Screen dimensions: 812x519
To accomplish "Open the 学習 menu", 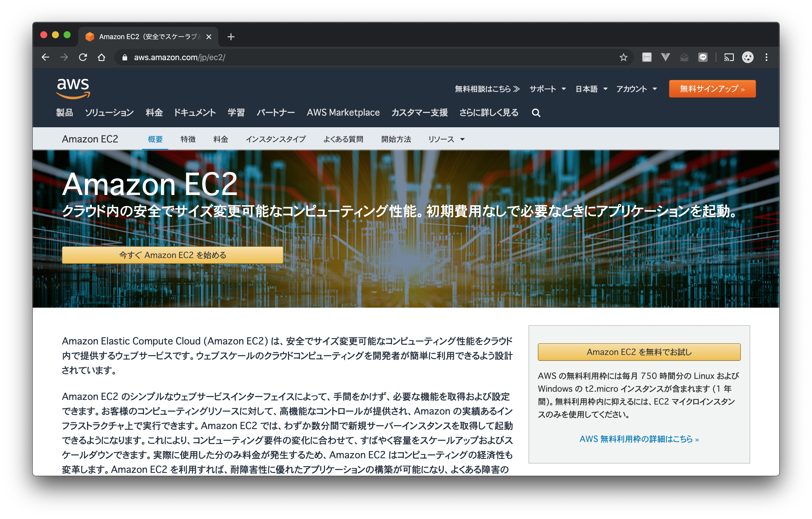I will click(236, 112).
